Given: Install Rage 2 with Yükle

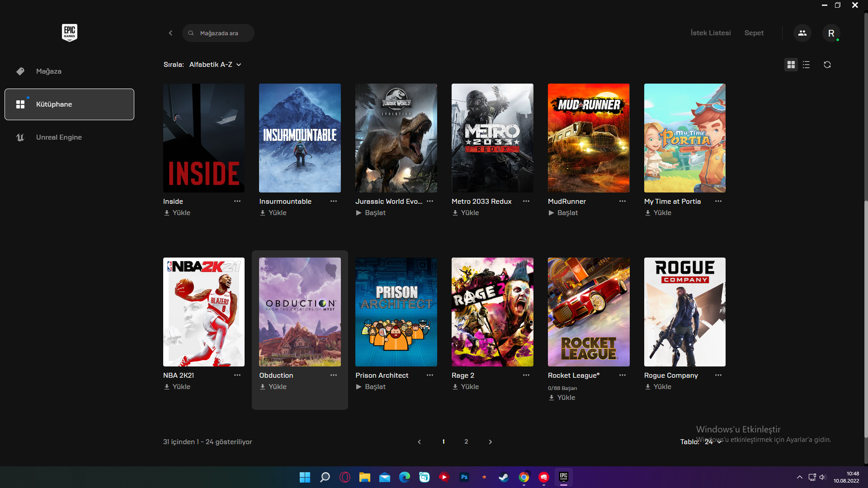Looking at the screenshot, I should click(466, 387).
